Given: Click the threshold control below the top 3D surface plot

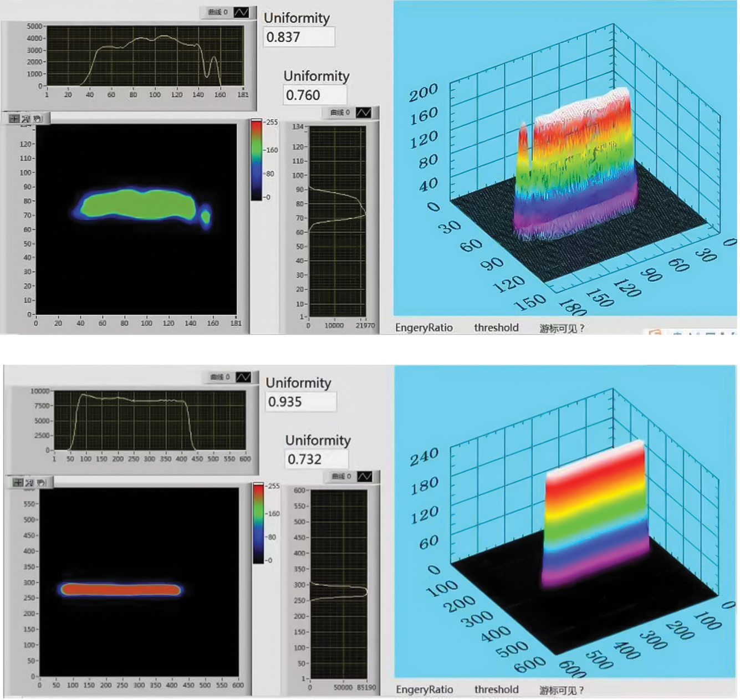Looking at the screenshot, I should click(496, 327).
